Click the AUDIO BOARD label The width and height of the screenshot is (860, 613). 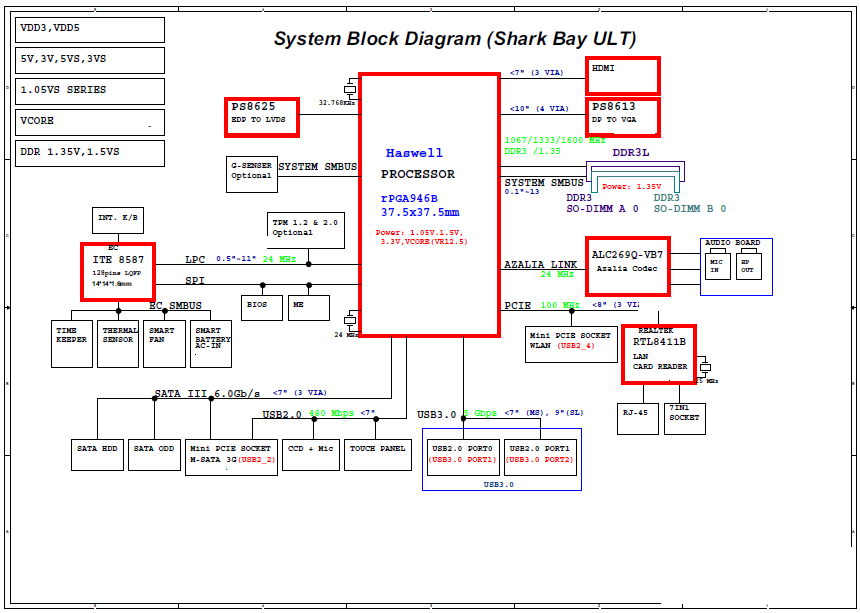coord(733,242)
